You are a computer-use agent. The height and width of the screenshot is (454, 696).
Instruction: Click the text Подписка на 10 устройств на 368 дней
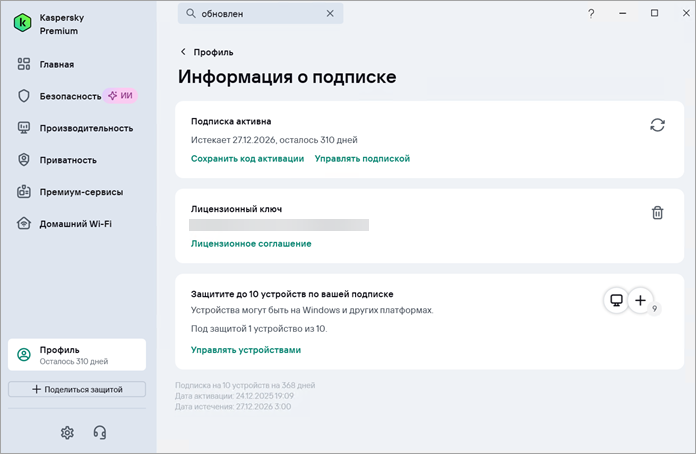click(x=245, y=385)
